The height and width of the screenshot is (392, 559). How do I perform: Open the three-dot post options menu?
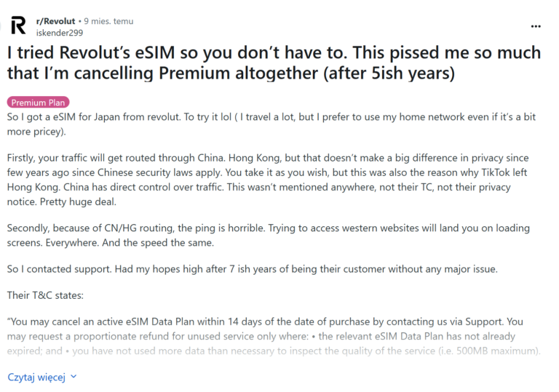coord(536,26)
